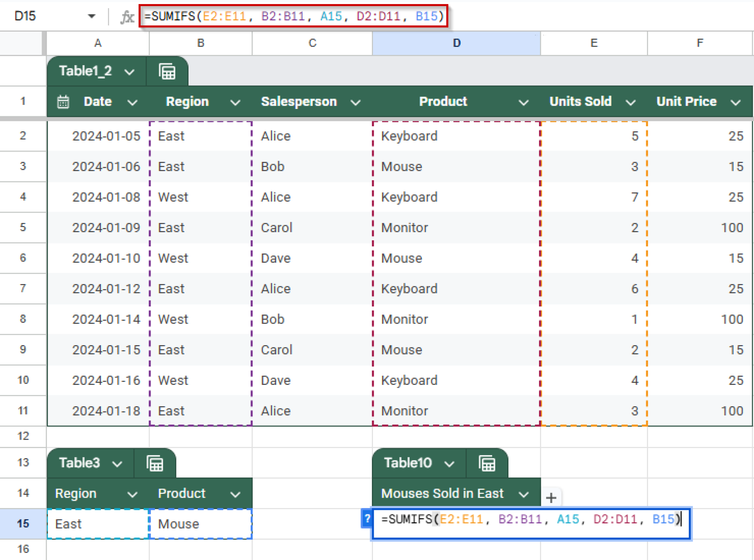Open the Region column header dropdown
This screenshot has width=754, height=560.
(235, 102)
